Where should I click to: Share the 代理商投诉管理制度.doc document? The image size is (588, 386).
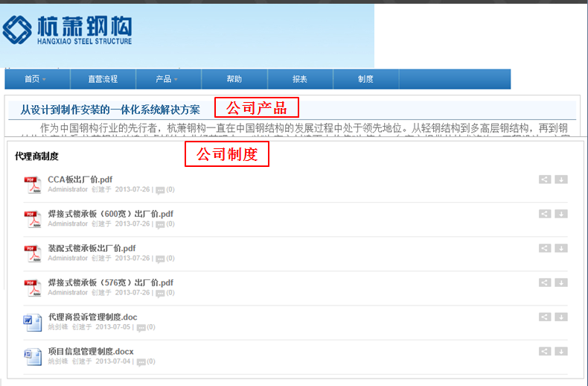545,317
